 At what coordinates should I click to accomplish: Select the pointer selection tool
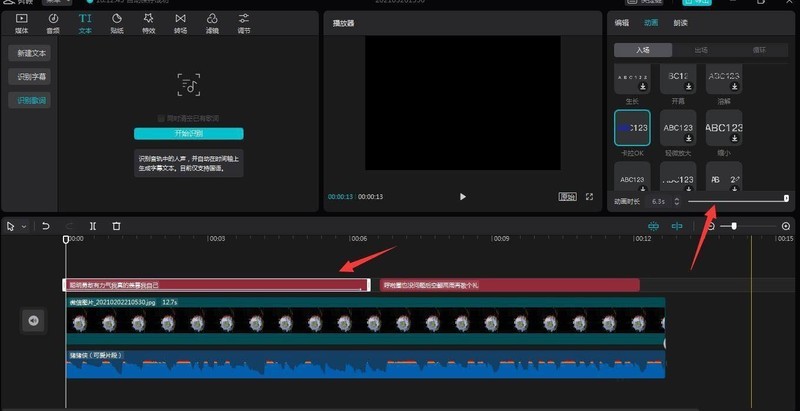click(x=11, y=226)
